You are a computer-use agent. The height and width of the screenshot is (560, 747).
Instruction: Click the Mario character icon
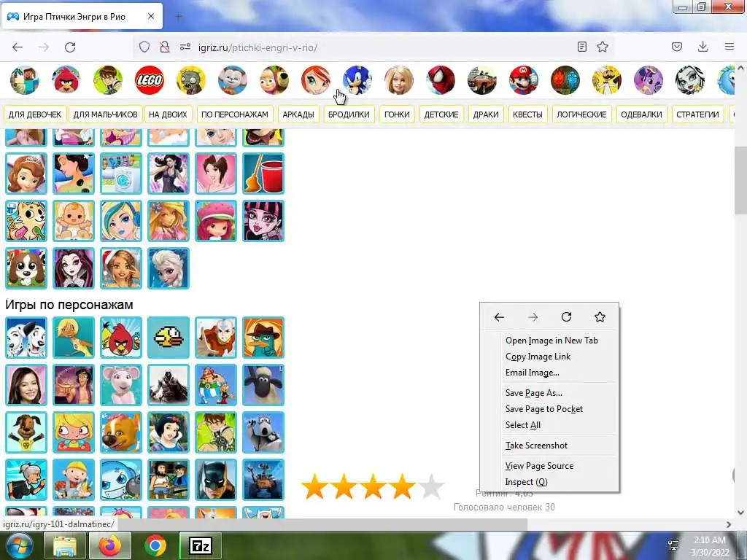pos(524,80)
